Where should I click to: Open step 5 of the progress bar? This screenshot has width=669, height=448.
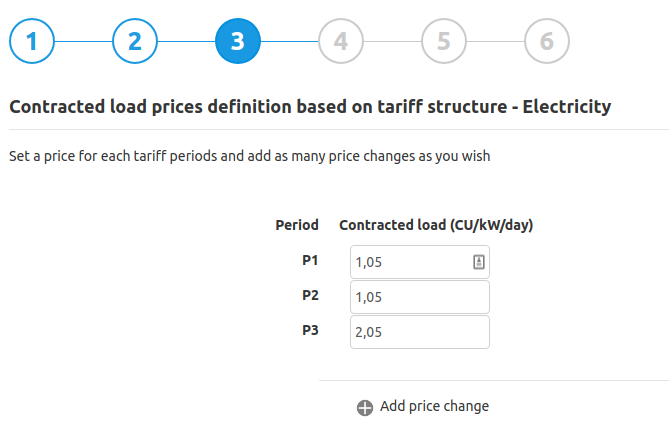point(444,41)
